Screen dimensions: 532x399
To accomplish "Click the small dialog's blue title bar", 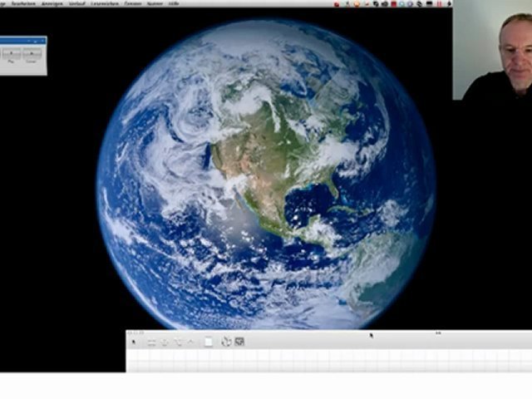I will click(x=22, y=40).
